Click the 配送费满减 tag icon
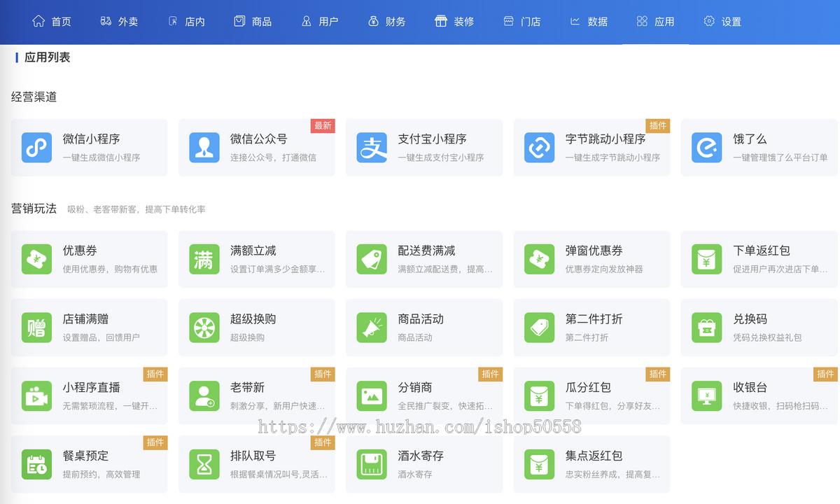Viewport: 840px width, 504px height. (x=372, y=259)
